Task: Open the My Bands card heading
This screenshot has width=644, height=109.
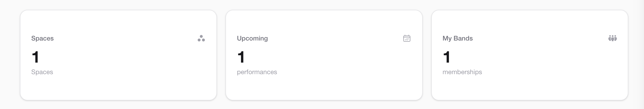Action: point(457,38)
